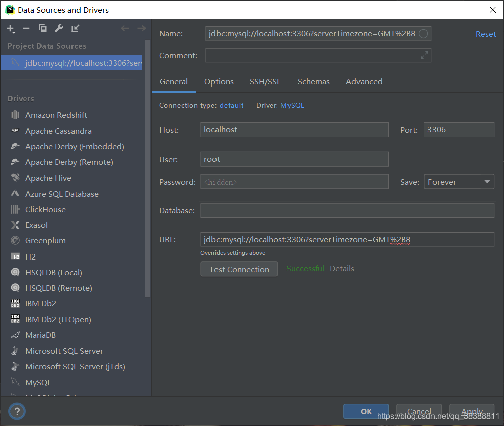Image resolution: width=504 pixels, height=426 pixels.
Task: Click the Reset link
Action: 486,34
